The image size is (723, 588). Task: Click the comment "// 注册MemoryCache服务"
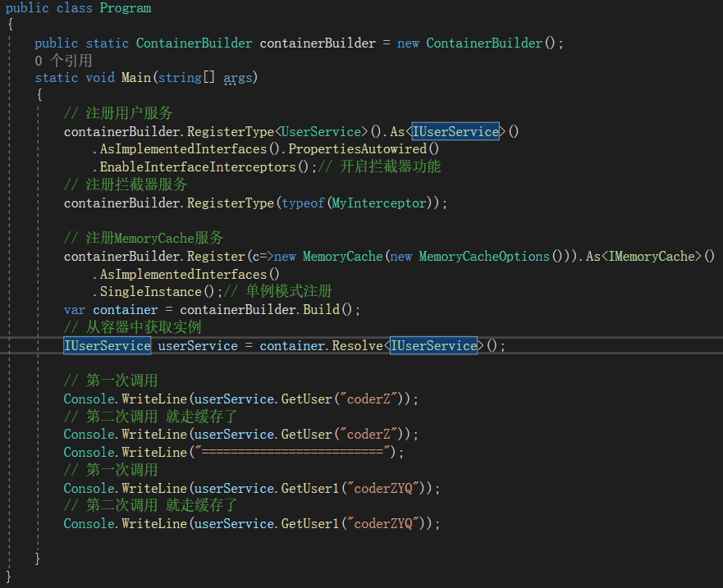[x=144, y=238]
